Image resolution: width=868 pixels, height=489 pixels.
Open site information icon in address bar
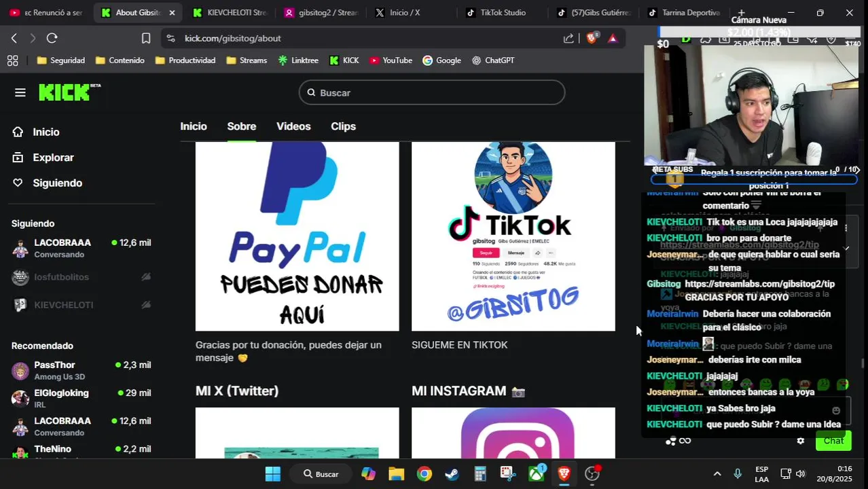170,38
